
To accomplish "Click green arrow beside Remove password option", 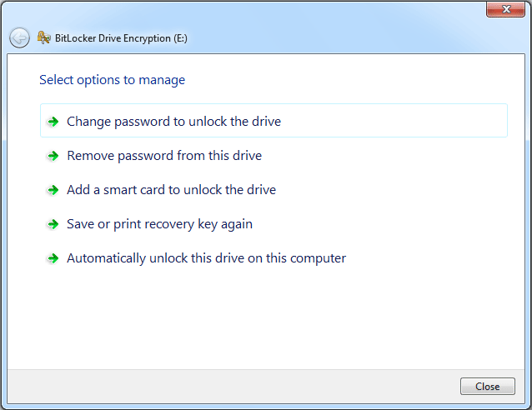I will 53,156.
